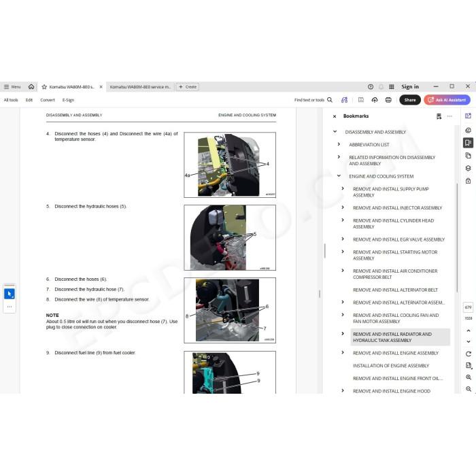Screen dimensions: 476x476
Task: Open the AI generative summary side icon
Action: pos(468,116)
